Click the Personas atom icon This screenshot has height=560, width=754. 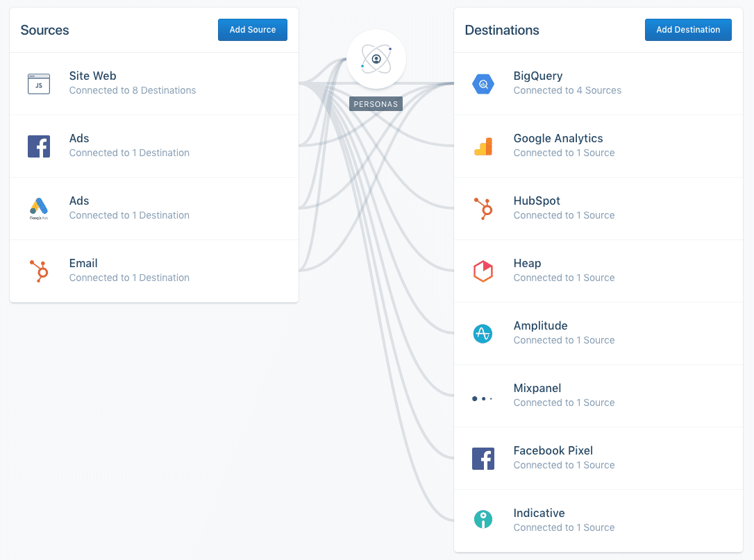pos(376,60)
